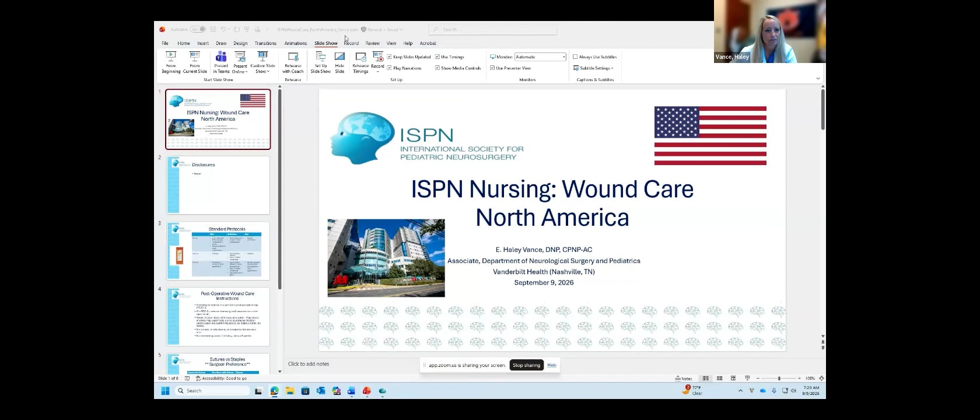Click the Hide link in sharing bar
Screen dimensions: 980x420
[x=552, y=365]
